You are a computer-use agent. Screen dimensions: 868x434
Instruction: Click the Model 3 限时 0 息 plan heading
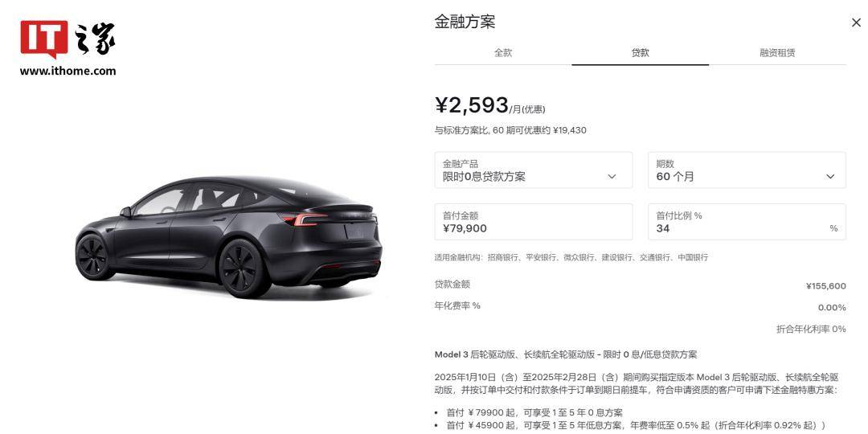pos(566,355)
